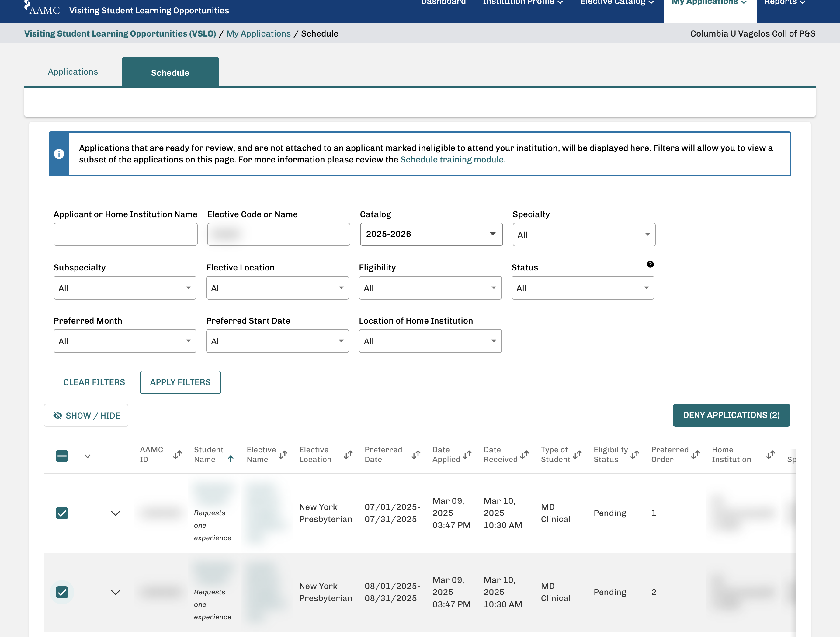
Task: Sort by Preferred Order column arrows
Action: [695, 455]
